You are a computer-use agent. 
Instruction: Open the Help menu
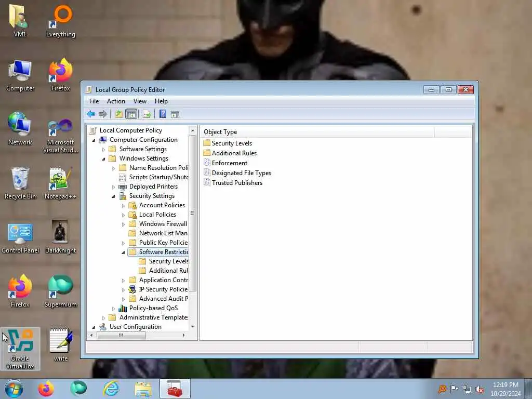tap(161, 101)
